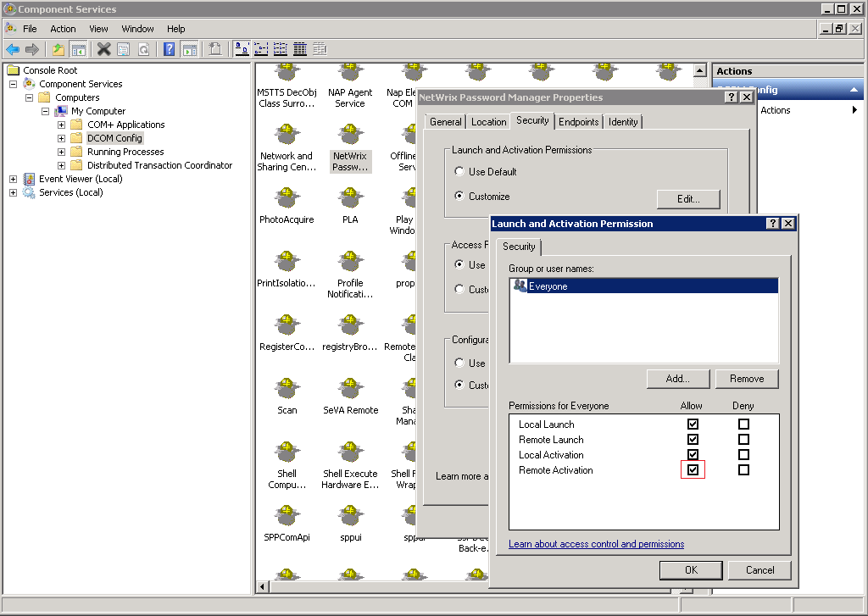Click the Up one level folder icon
Screen dimensions: 868x616
pyautogui.click(x=58, y=49)
